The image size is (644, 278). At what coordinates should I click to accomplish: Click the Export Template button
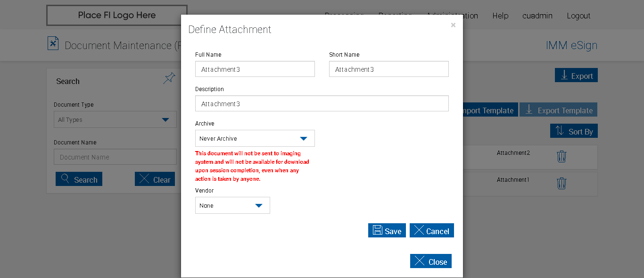pos(558,110)
